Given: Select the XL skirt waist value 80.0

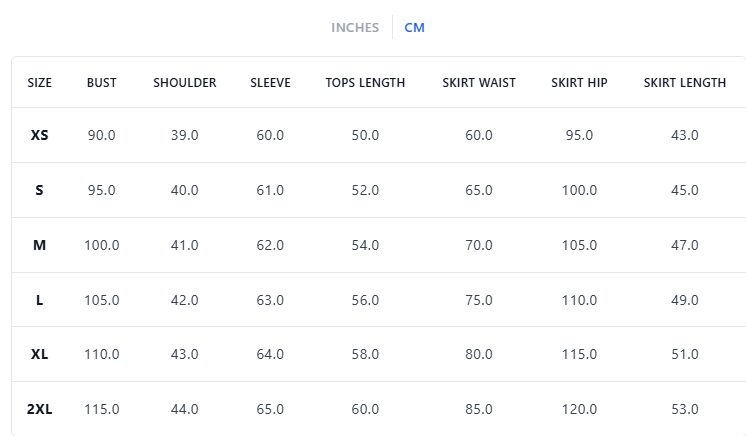Looking at the screenshot, I should [479, 354].
